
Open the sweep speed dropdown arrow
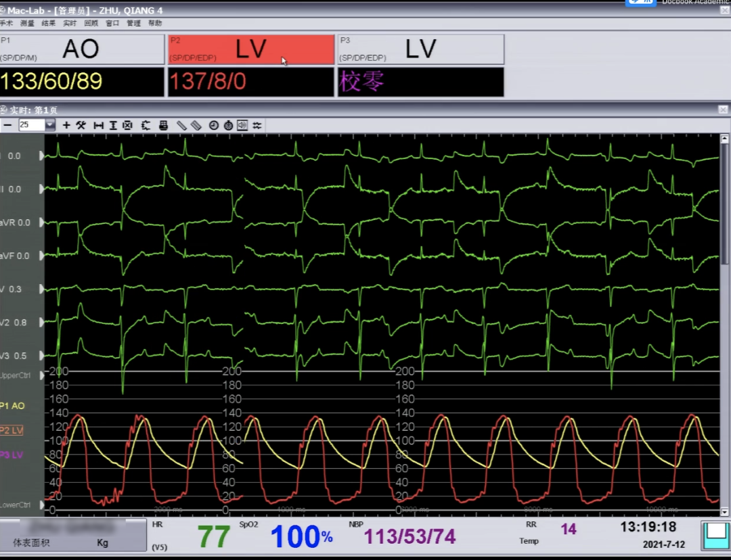click(x=50, y=125)
